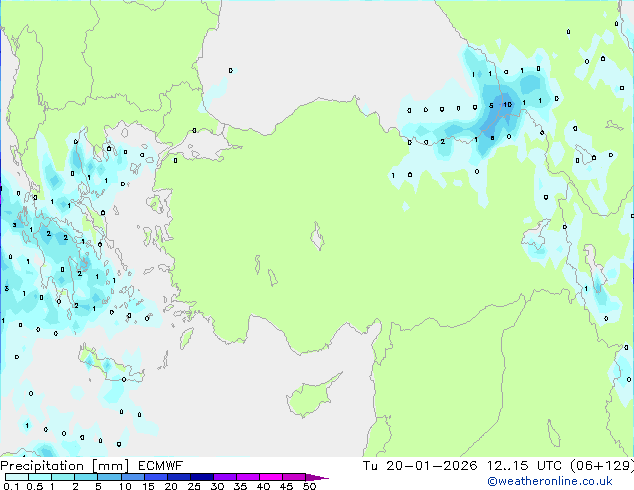The image size is (634, 490).
Task: Pick the 2–5 mm legend swatch
Action: [x=86, y=477]
